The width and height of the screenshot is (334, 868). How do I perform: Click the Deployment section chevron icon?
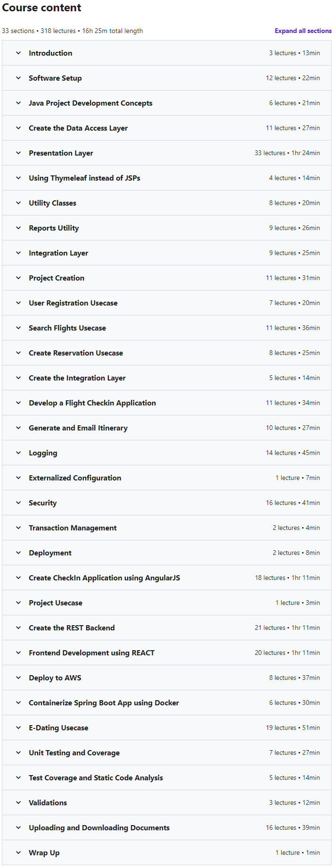coord(18,553)
